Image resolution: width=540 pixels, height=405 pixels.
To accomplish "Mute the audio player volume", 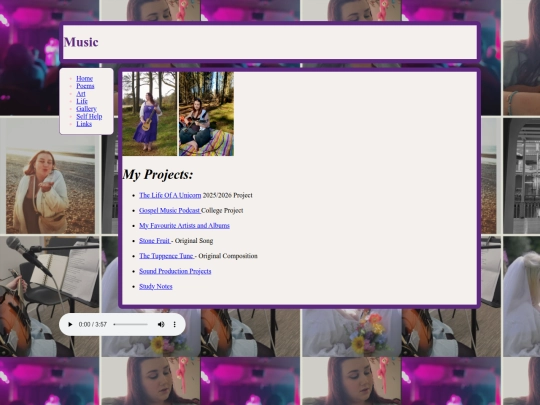I will click(161, 324).
